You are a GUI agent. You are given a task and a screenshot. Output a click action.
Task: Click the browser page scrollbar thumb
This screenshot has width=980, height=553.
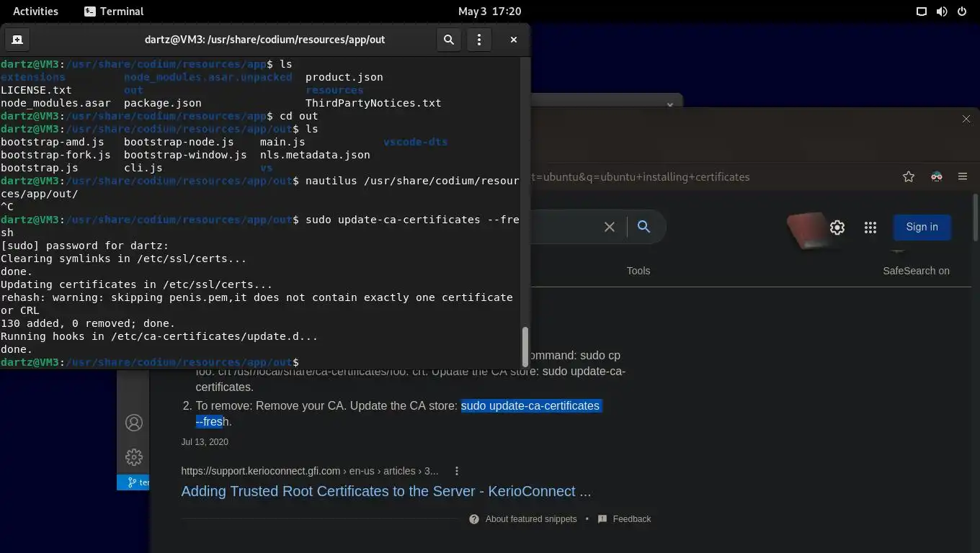tap(976, 217)
